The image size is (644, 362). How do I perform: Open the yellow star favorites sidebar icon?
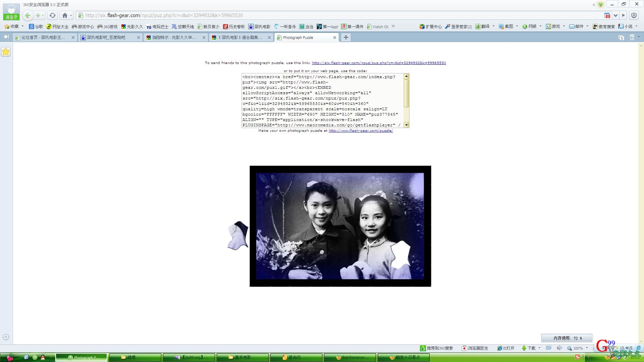tap(6, 52)
